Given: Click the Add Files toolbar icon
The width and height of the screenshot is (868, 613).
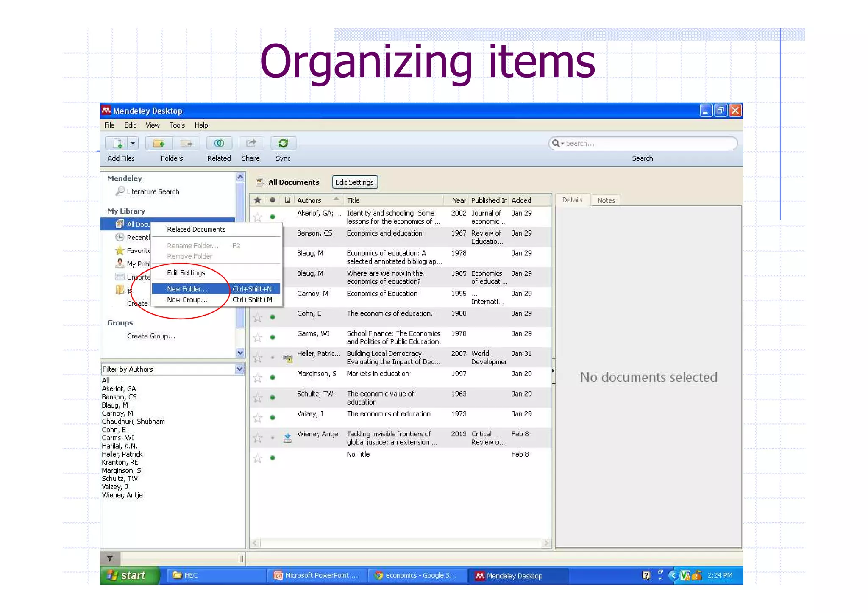Looking at the screenshot, I should tap(117, 144).
